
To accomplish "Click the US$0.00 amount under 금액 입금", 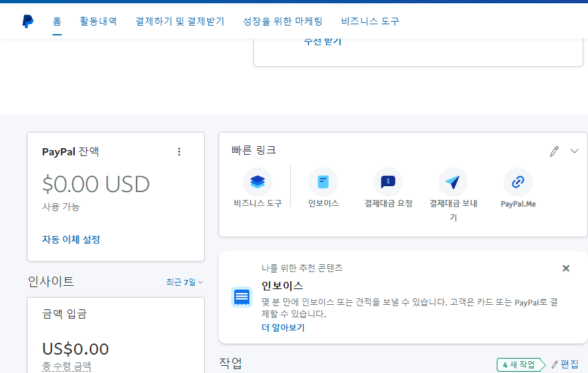I will 75,349.
